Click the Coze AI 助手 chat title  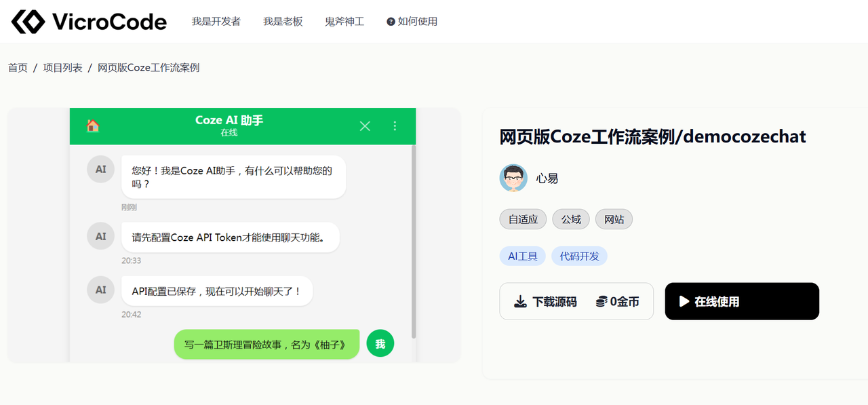[229, 120]
